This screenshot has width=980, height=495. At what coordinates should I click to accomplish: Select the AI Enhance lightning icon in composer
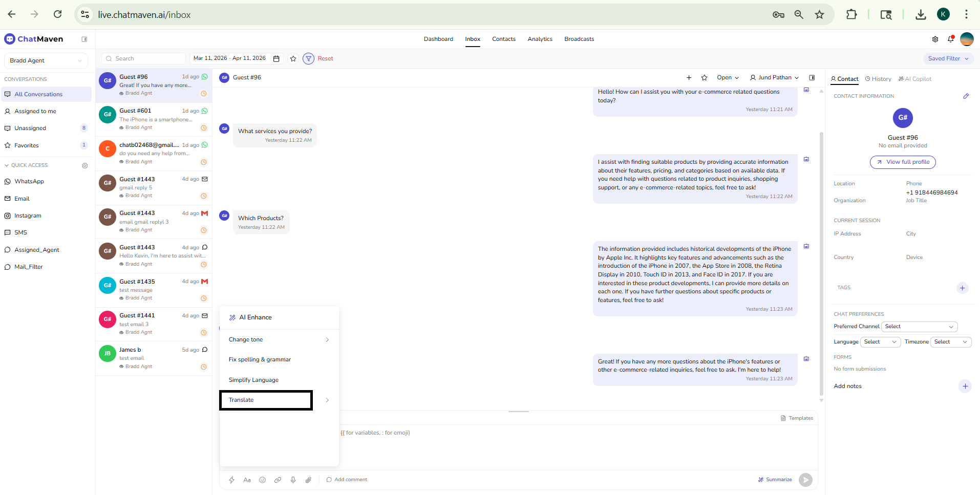231,480
